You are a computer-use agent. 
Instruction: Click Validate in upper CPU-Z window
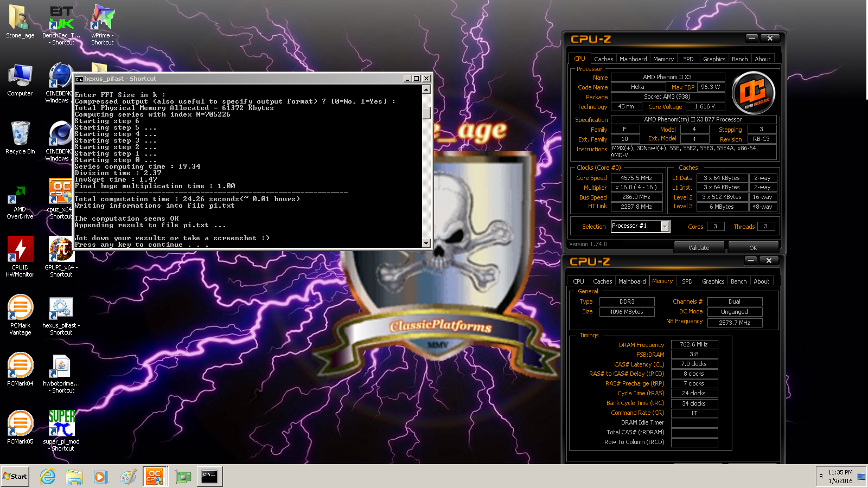click(x=699, y=247)
